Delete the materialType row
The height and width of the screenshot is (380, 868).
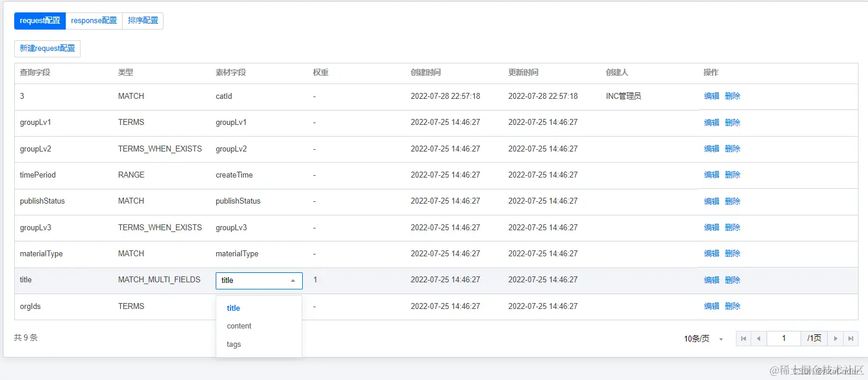[x=732, y=253]
